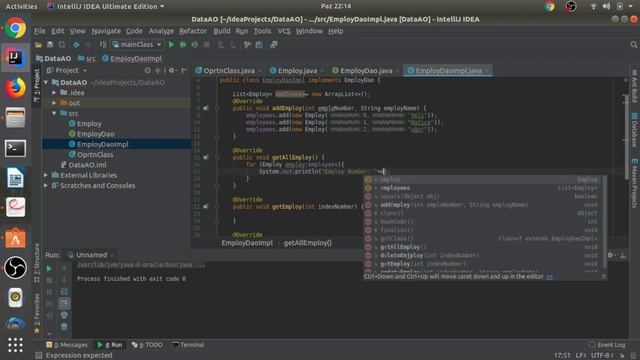Click the editor vertical scrollbar
The width and height of the screenshot is (640, 360).
(x=626, y=137)
